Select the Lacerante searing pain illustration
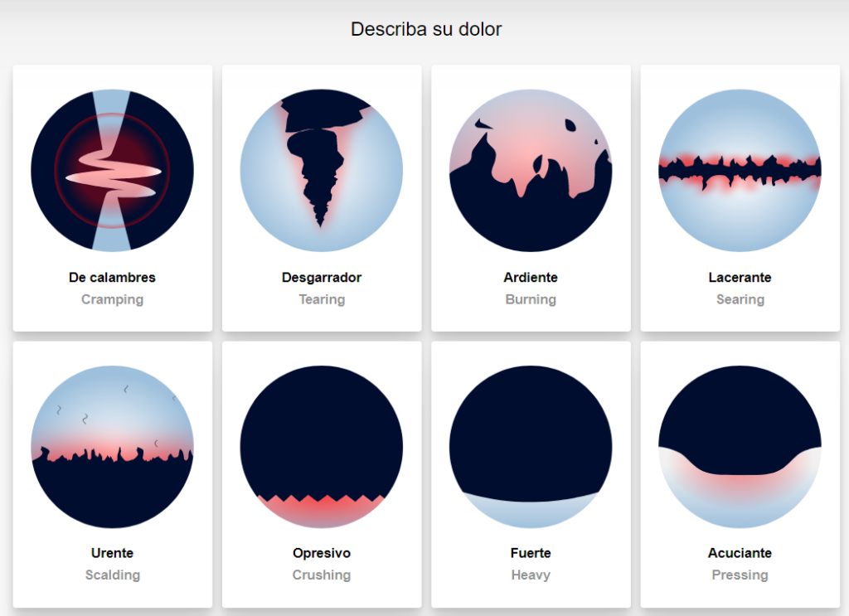The width and height of the screenshot is (849, 616). click(x=740, y=171)
